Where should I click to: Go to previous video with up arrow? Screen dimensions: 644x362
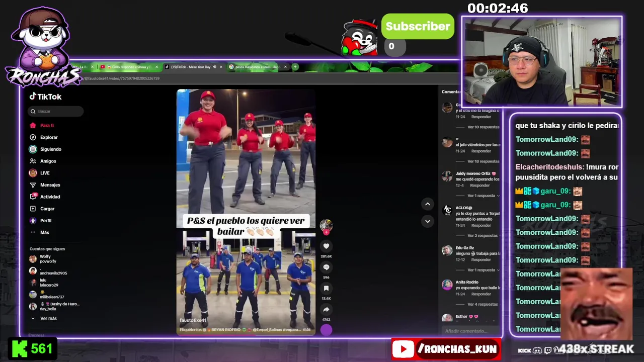point(427,204)
